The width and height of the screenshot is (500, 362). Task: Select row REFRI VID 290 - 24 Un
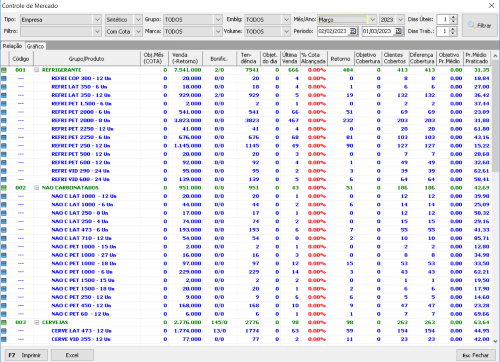click(246, 171)
